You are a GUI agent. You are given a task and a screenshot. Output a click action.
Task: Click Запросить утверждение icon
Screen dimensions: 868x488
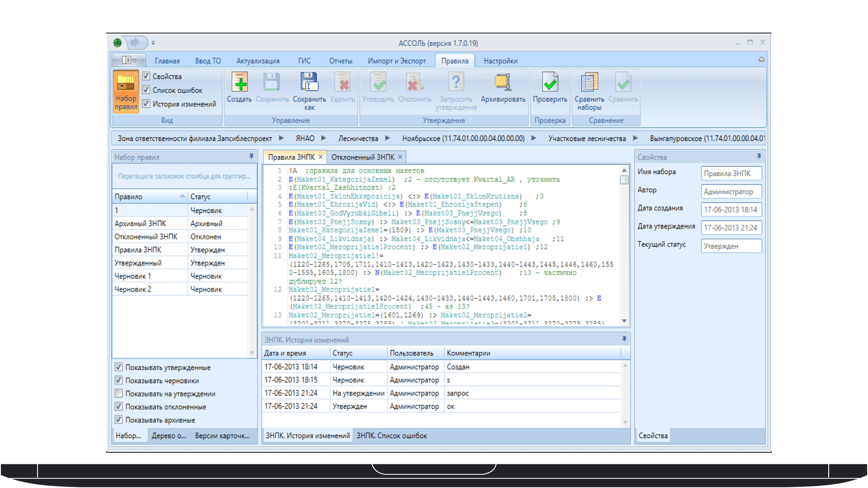click(456, 91)
